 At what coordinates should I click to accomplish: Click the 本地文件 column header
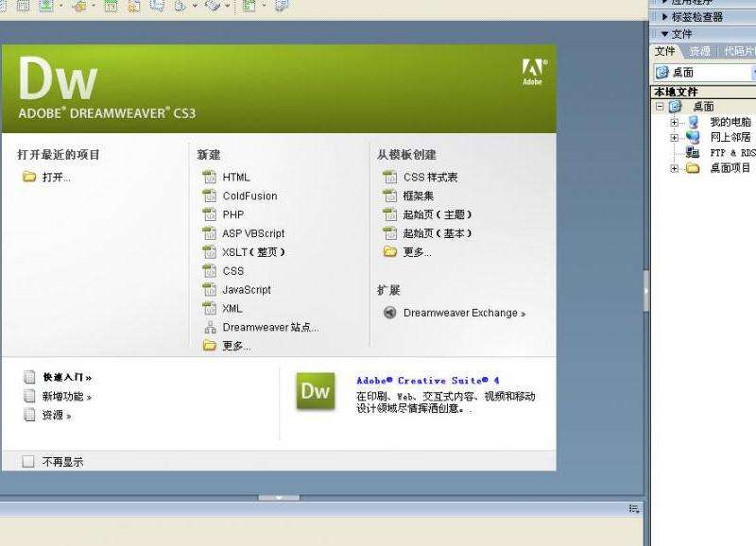pyautogui.click(x=704, y=92)
